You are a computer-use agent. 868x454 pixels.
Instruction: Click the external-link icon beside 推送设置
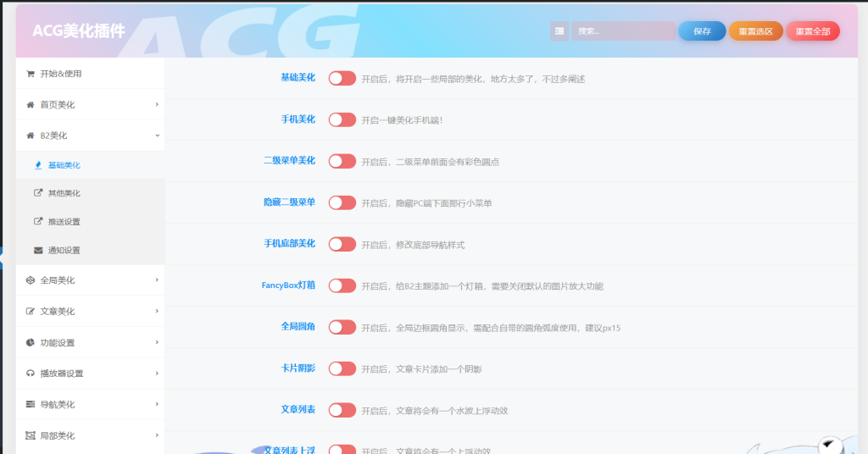pyautogui.click(x=38, y=221)
